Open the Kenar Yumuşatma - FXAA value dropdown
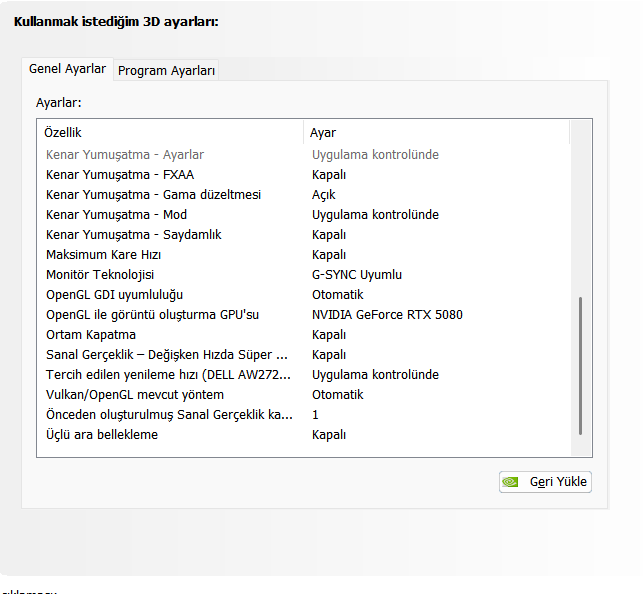Viewport: 643px width, 594px height. point(329,174)
